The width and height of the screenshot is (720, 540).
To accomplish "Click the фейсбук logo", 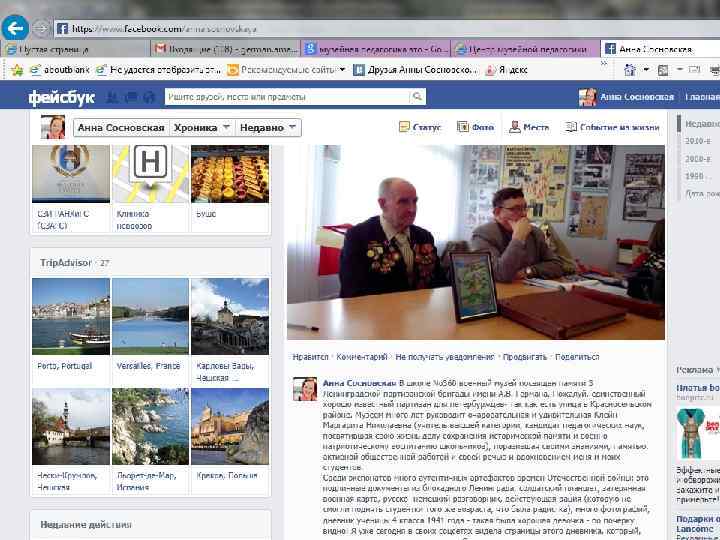I will pyautogui.click(x=62, y=97).
